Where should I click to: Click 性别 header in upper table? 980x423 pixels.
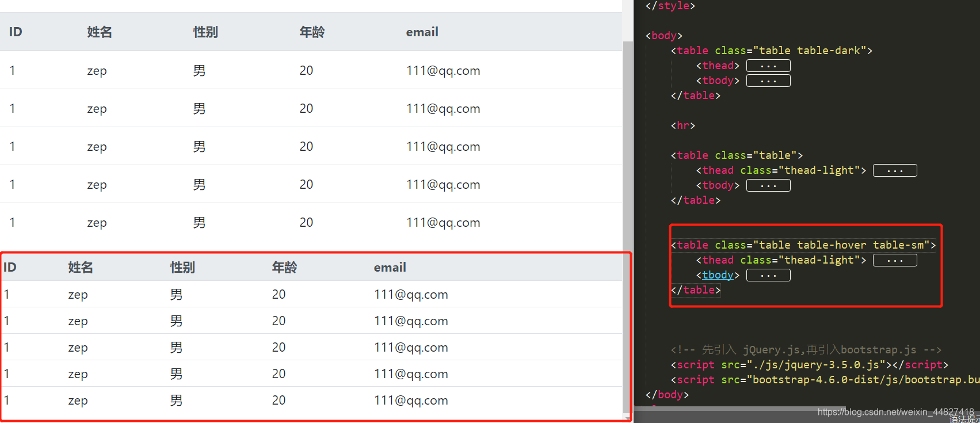pyautogui.click(x=205, y=32)
